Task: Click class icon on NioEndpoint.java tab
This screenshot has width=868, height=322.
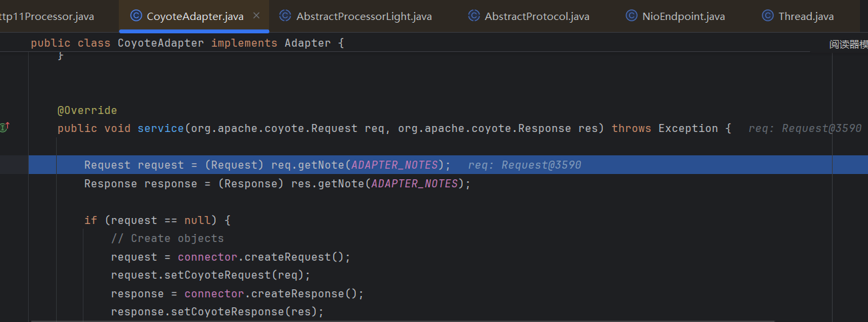Action: tap(631, 16)
